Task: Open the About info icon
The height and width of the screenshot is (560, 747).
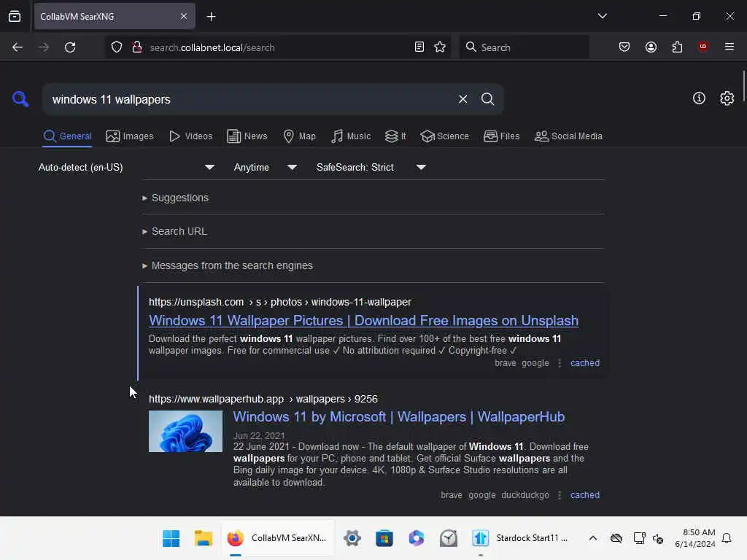Action: (x=699, y=98)
